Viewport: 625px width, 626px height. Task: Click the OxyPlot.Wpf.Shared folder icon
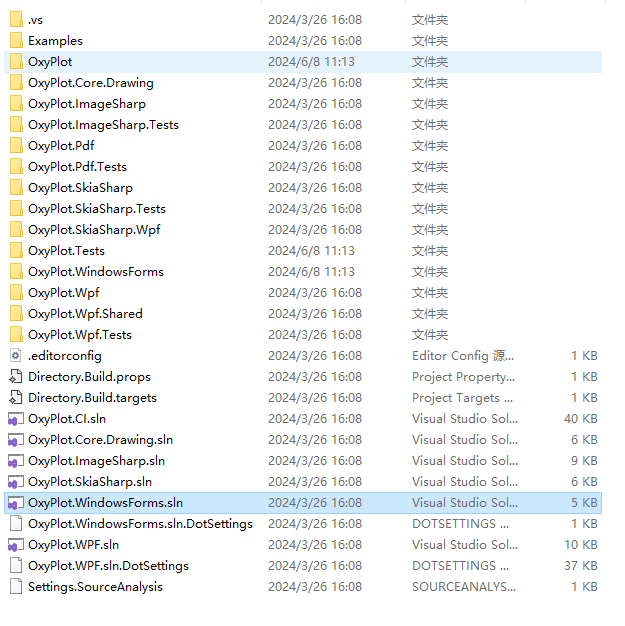click(x=16, y=314)
